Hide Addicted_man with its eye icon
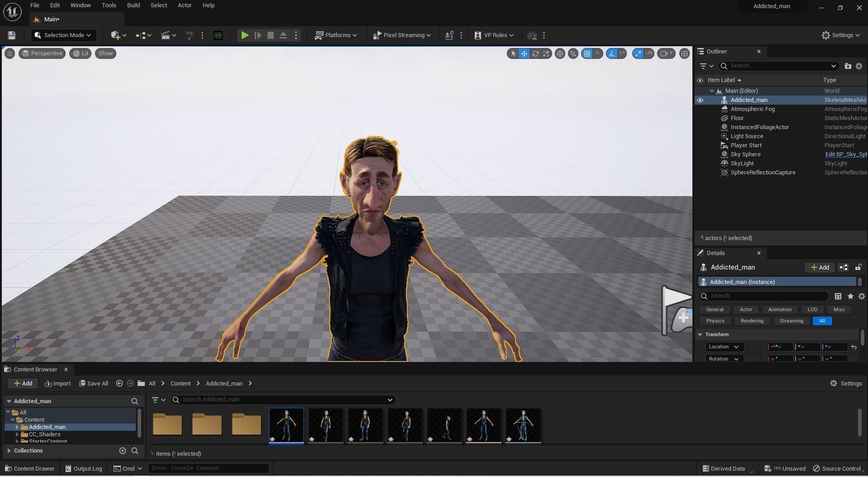 [x=700, y=100]
